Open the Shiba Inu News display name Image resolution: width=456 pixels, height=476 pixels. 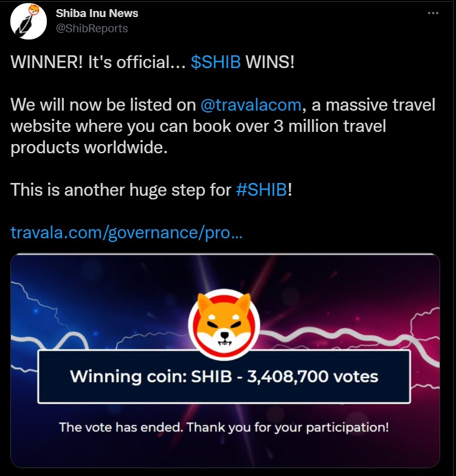97,13
